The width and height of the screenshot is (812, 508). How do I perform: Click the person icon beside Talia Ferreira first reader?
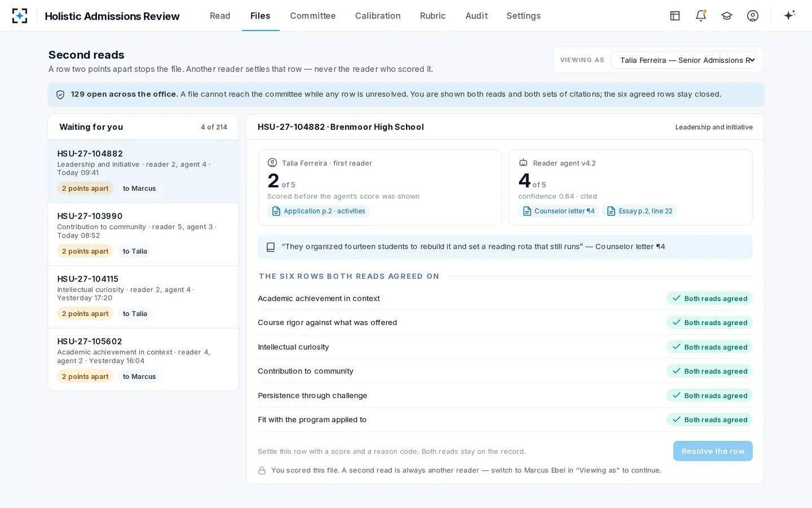tap(272, 163)
